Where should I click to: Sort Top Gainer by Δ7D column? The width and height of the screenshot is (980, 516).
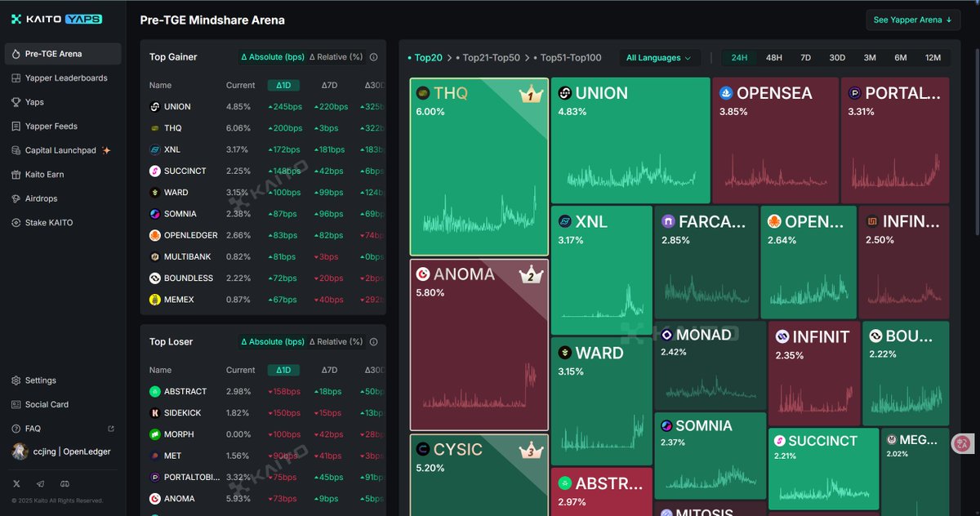click(329, 85)
